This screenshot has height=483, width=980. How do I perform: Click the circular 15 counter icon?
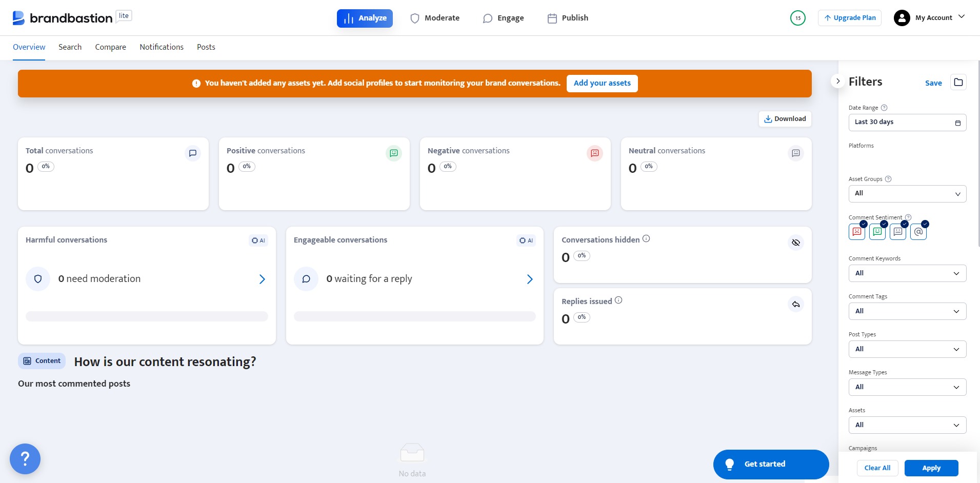click(798, 18)
